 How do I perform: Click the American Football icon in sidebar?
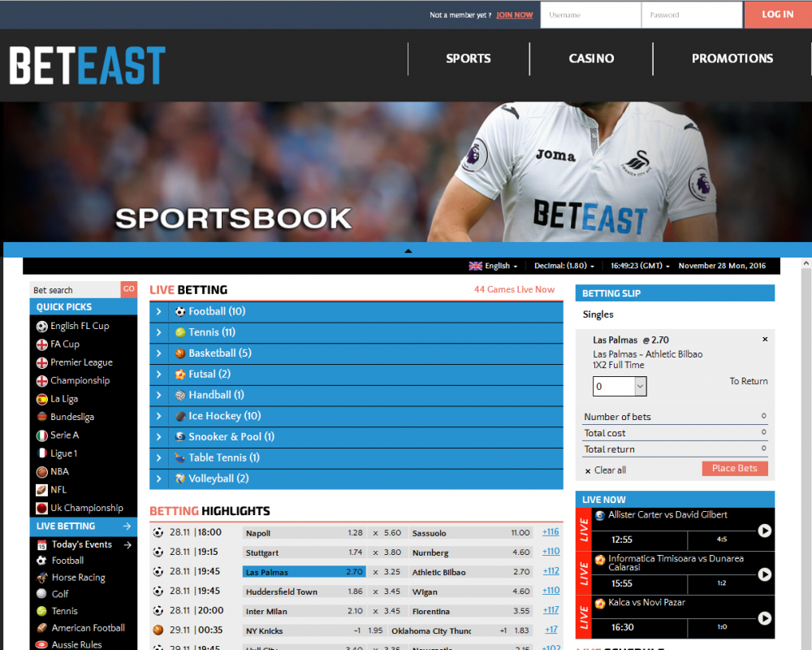(x=42, y=628)
